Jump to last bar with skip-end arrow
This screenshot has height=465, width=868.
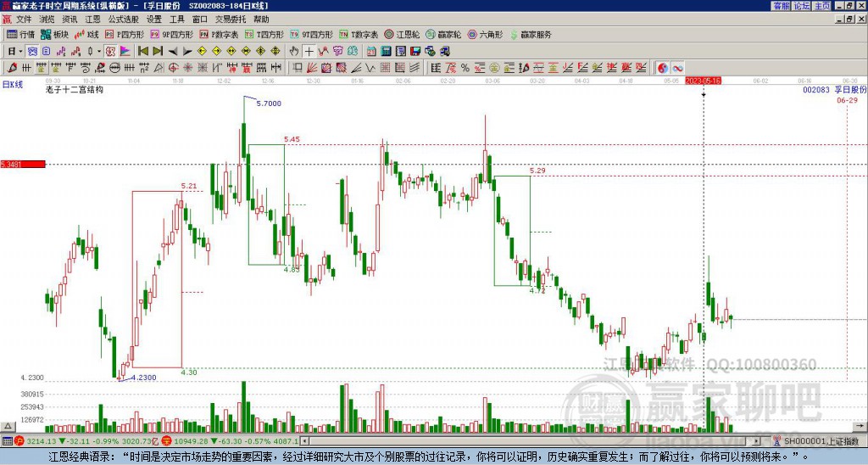[158, 51]
